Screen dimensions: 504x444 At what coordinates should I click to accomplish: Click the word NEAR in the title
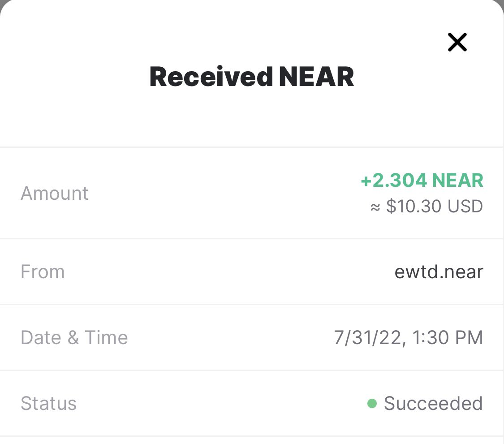(317, 77)
